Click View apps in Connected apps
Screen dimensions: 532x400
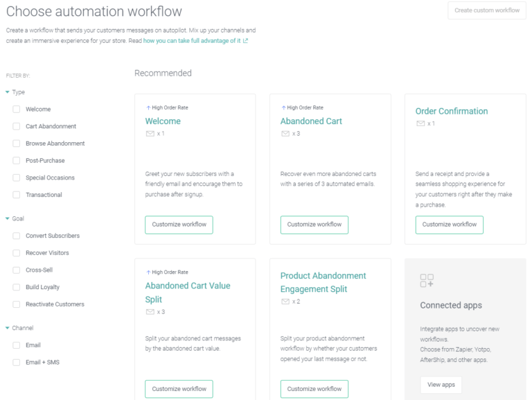(x=441, y=385)
